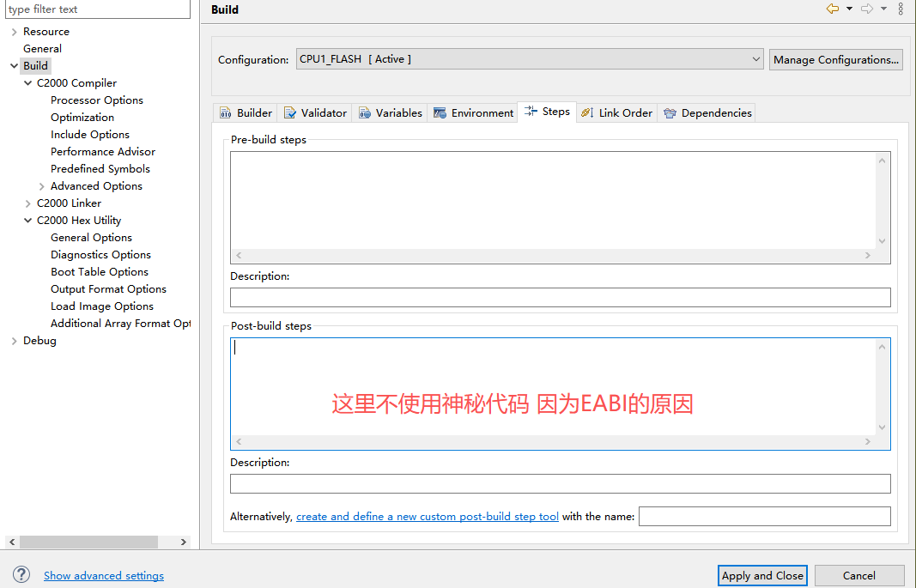Image resolution: width=916 pixels, height=588 pixels.
Task: Click Post-build steps scroll down arrow
Action: (883, 427)
